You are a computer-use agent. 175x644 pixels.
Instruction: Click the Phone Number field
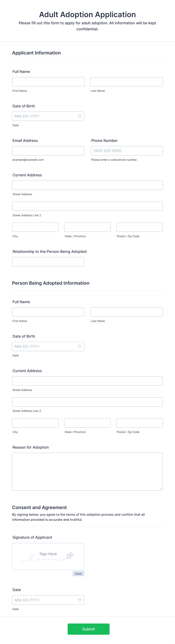(126, 151)
